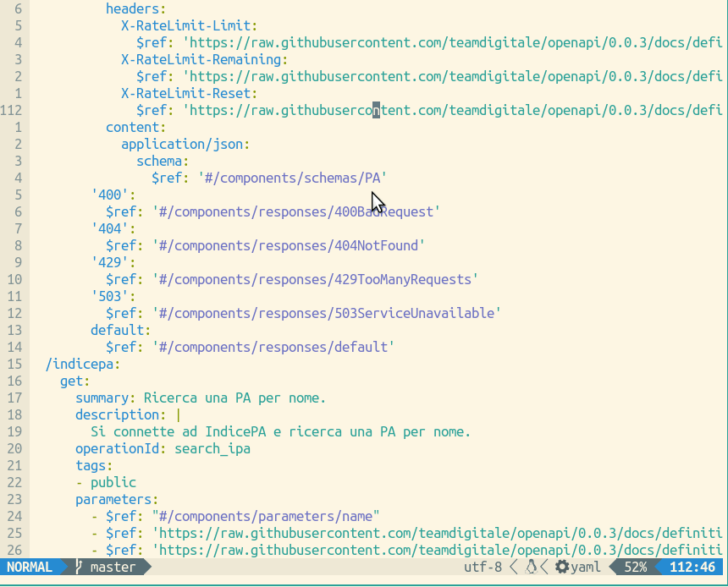Click the "#/components/parameters/name" reference
This screenshot has width=728, height=587.
266,517
